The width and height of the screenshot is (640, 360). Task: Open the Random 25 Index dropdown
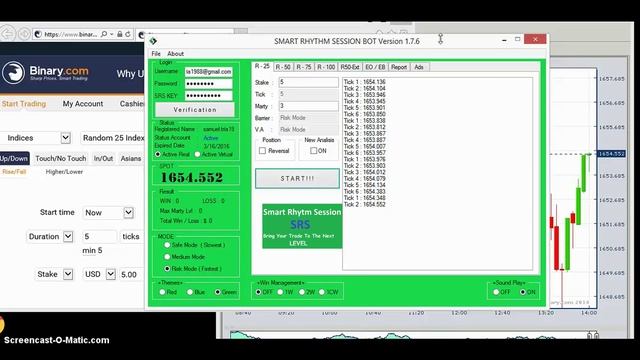[113, 138]
